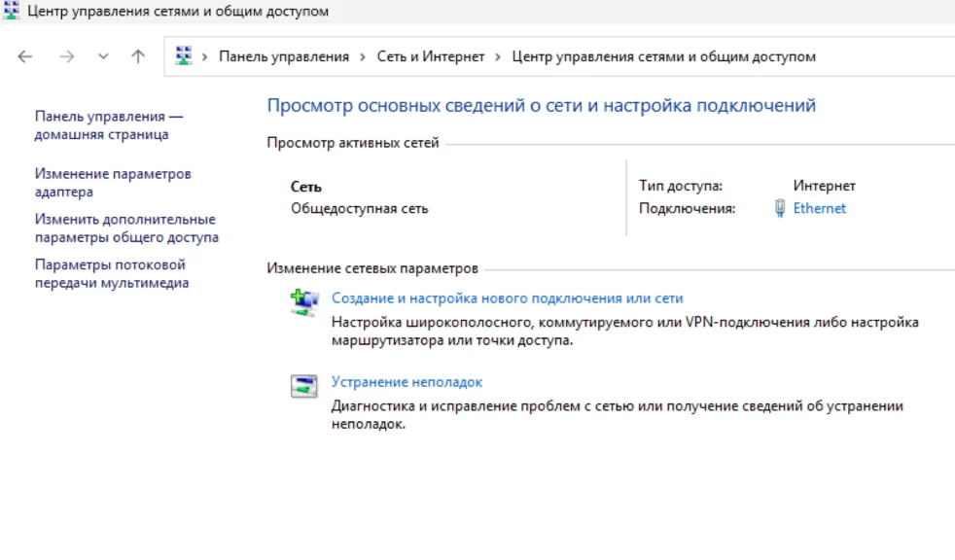Open Изменить дополнительные параметры общего доступа
The width and height of the screenshot is (955, 560).
pos(125,228)
